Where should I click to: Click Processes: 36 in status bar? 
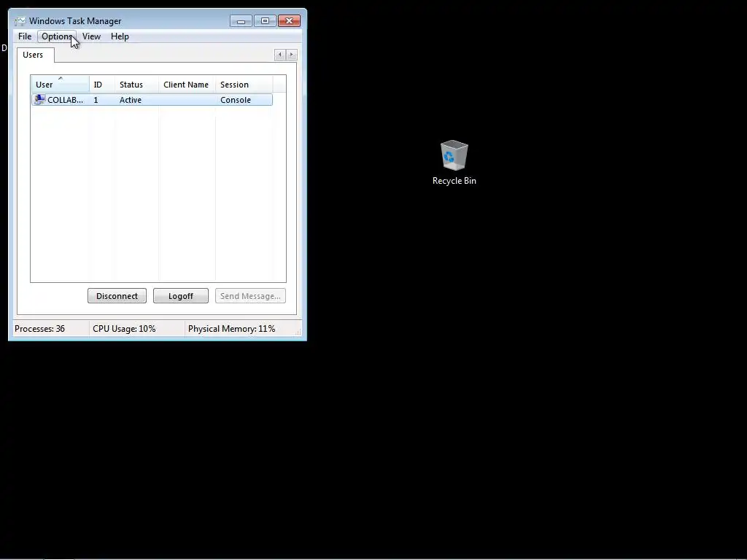(39, 329)
